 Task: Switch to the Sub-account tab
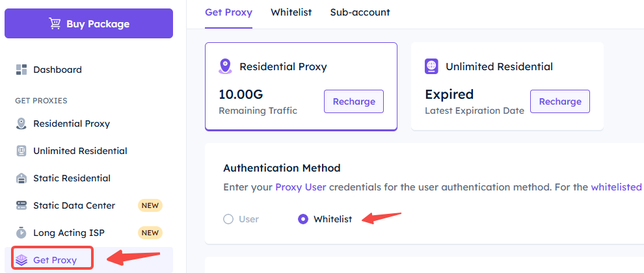(360, 12)
